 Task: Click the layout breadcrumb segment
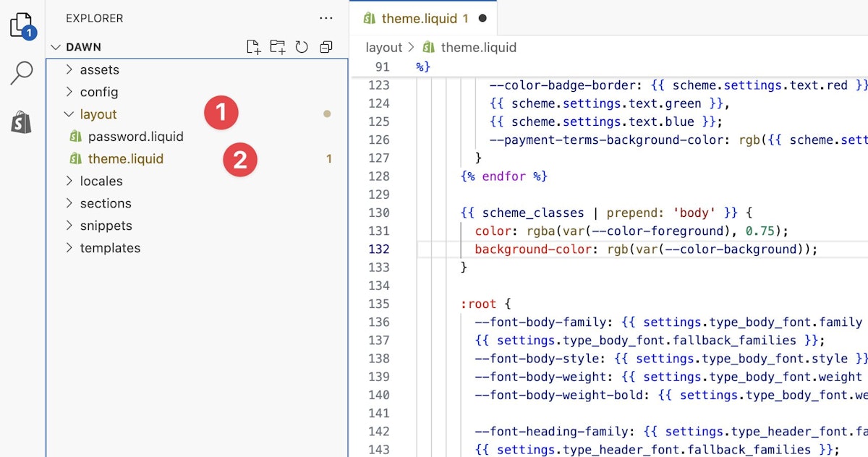coord(383,47)
